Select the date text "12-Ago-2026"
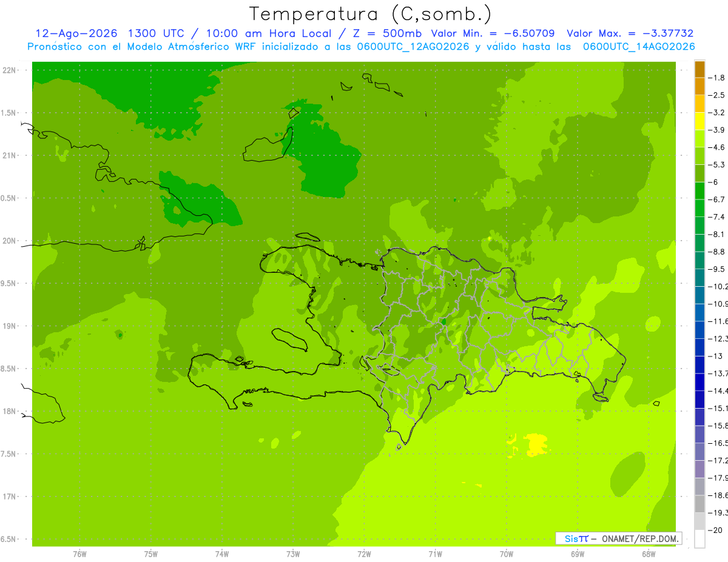 [76, 33]
